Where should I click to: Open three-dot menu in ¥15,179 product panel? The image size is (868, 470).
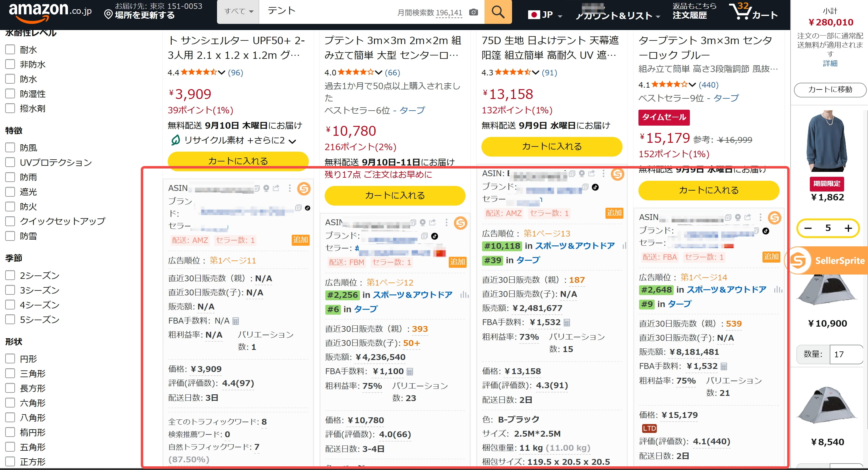(x=761, y=217)
